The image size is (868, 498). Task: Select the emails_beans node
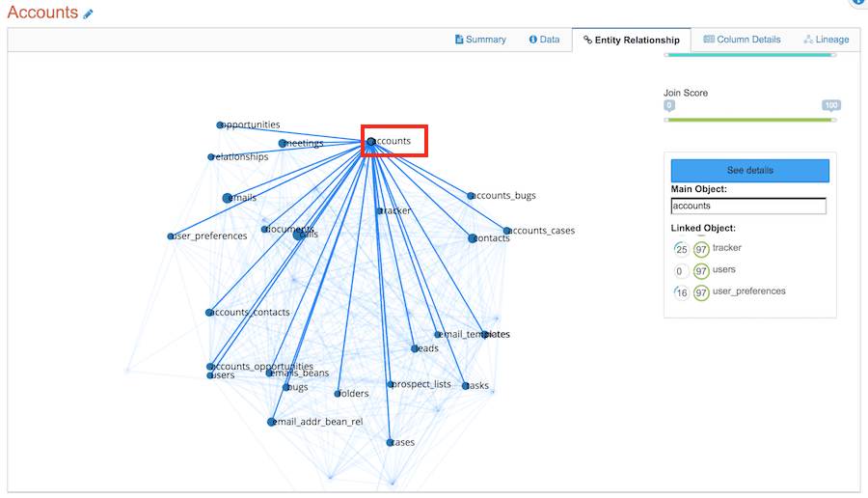tap(269, 373)
